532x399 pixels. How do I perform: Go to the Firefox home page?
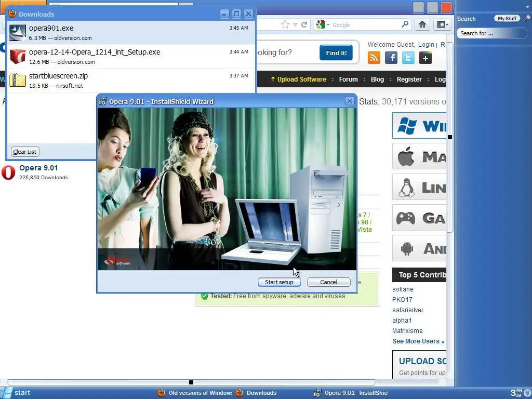point(422,24)
